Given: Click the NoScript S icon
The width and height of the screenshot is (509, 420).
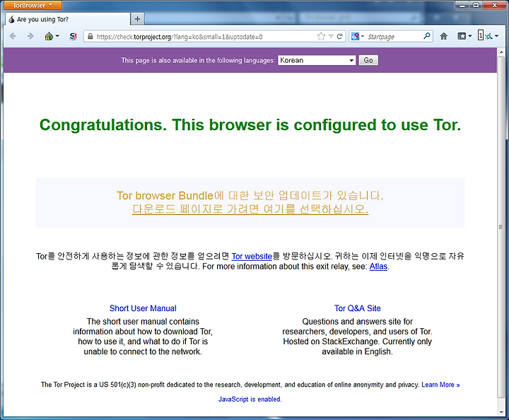Looking at the screenshot, I should pos(74,36).
